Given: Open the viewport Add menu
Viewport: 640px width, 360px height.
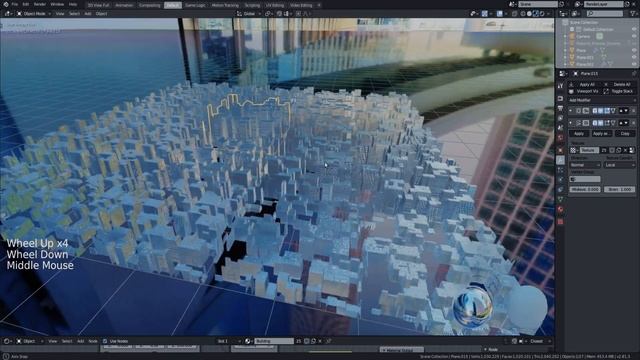Looking at the screenshot, I should click(88, 13).
